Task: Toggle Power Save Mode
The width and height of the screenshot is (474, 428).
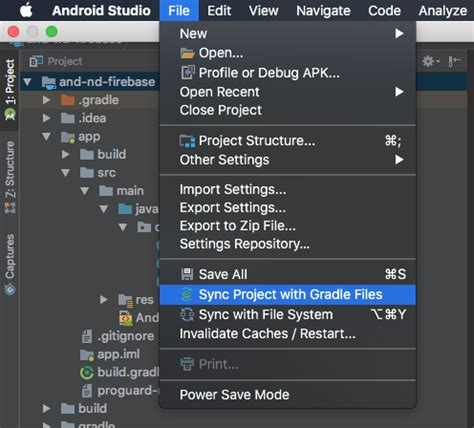Action: tap(288, 395)
